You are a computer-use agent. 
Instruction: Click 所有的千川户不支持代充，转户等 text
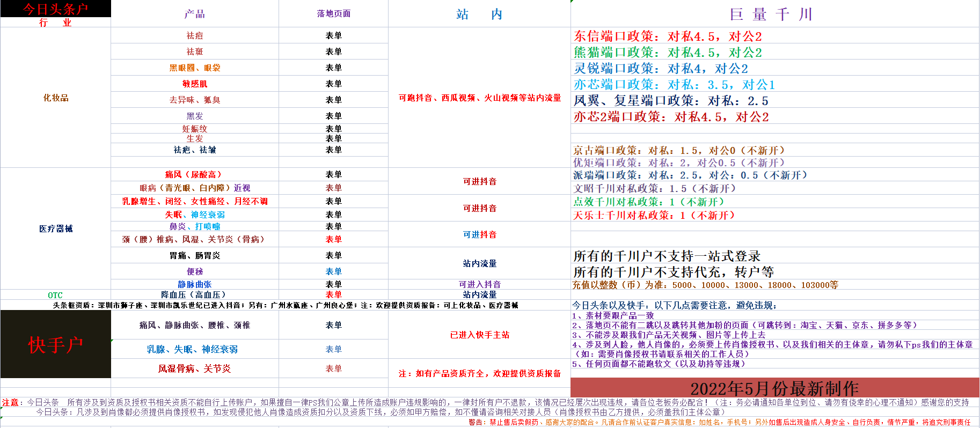674,272
